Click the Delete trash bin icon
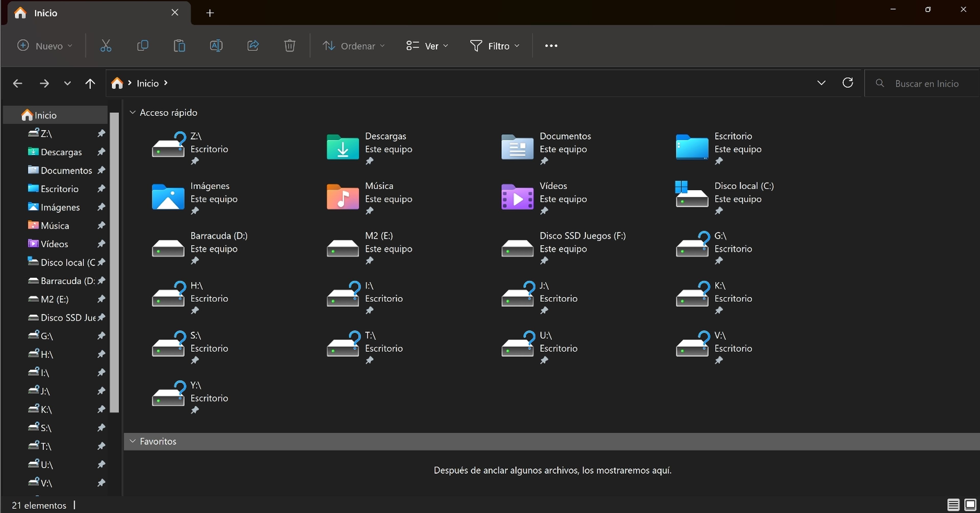This screenshot has width=980, height=513. click(289, 46)
